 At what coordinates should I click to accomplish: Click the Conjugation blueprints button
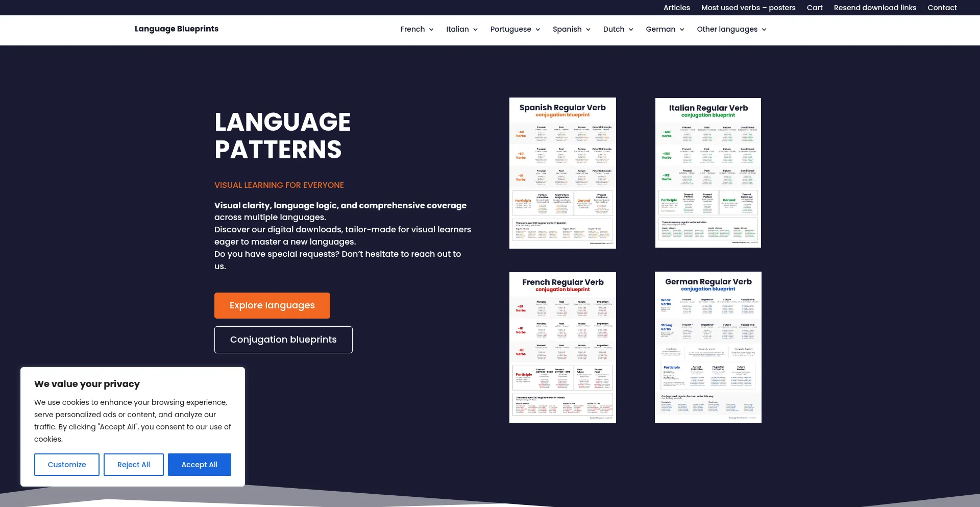(x=283, y=340)
